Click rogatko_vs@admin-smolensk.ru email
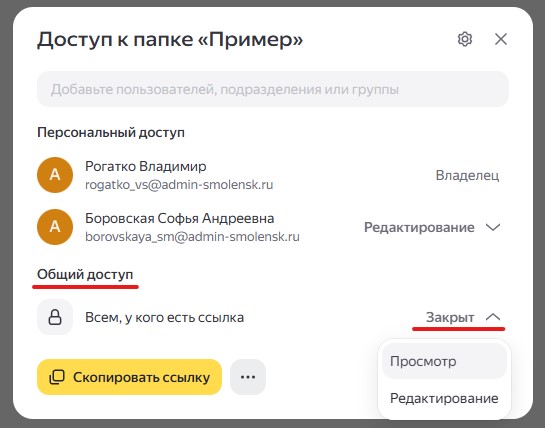The width and height of the screenshot is (545, 428). pos(179,184)
